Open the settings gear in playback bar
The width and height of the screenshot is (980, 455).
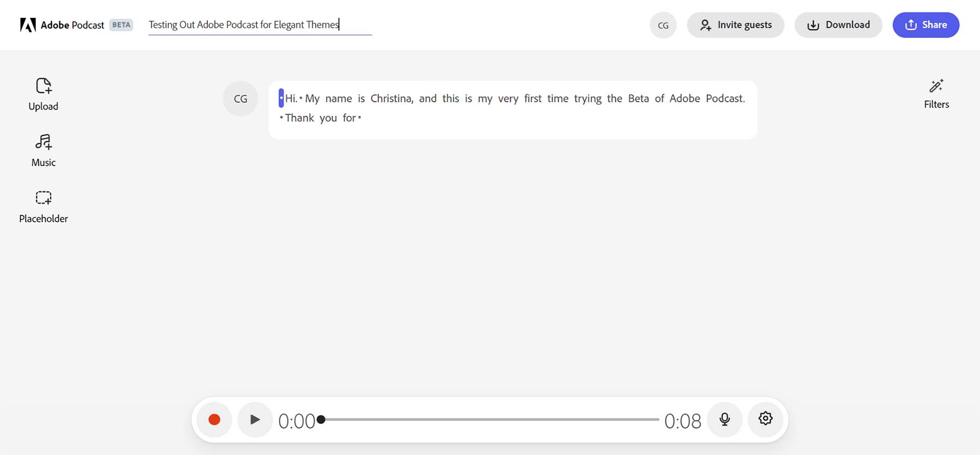765,419
